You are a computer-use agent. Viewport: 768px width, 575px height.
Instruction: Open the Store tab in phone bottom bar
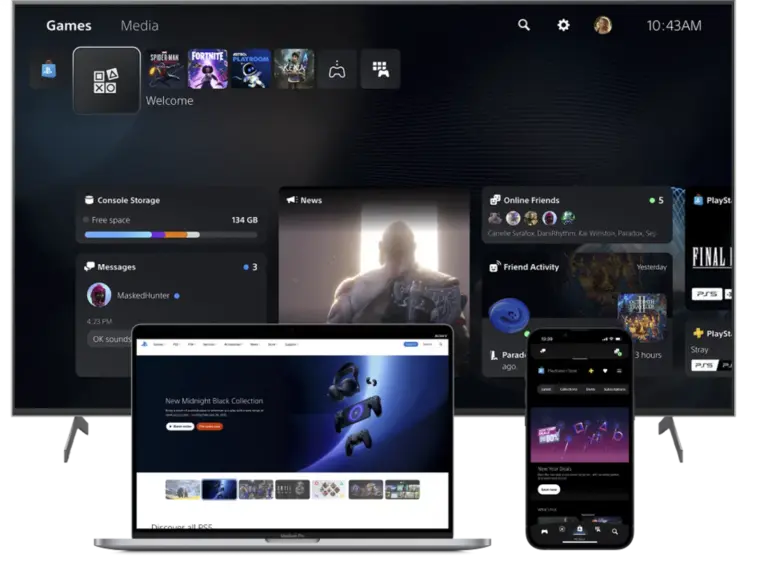pos(579,529)
